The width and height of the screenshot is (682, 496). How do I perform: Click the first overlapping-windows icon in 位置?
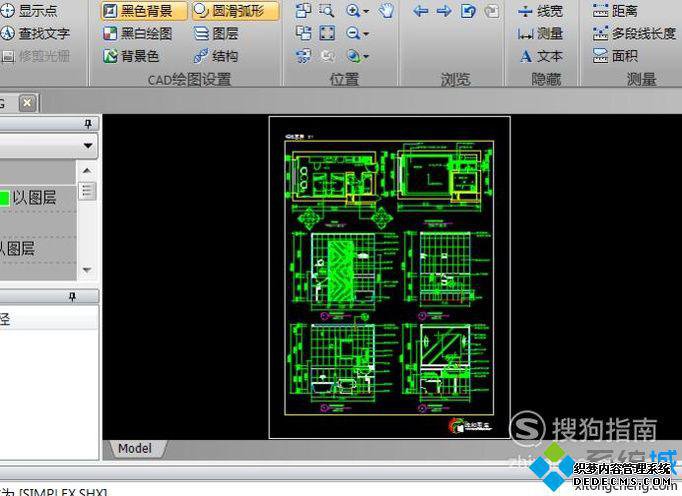tap(303, 10)
